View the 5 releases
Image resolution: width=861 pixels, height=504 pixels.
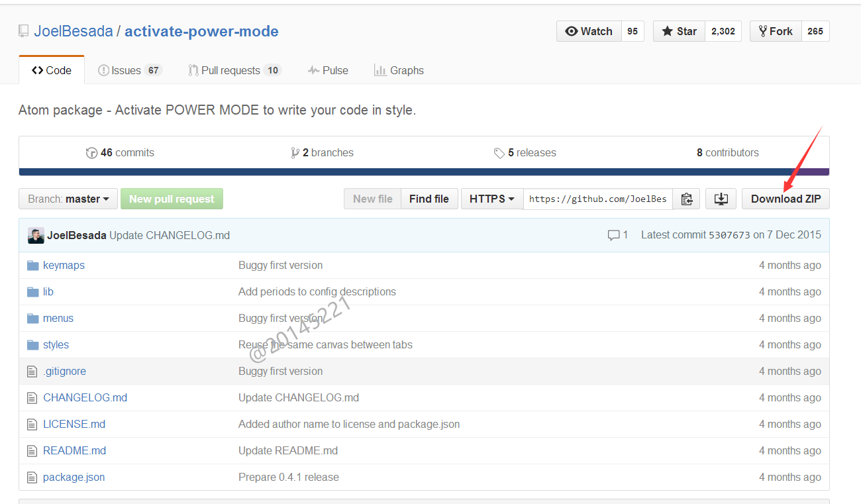point(525,153)
